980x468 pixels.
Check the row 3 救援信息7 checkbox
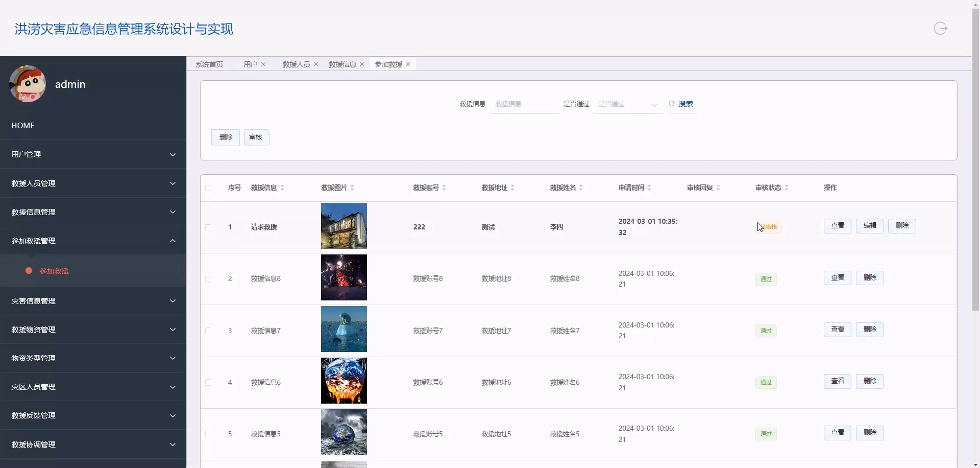[208, 331]
